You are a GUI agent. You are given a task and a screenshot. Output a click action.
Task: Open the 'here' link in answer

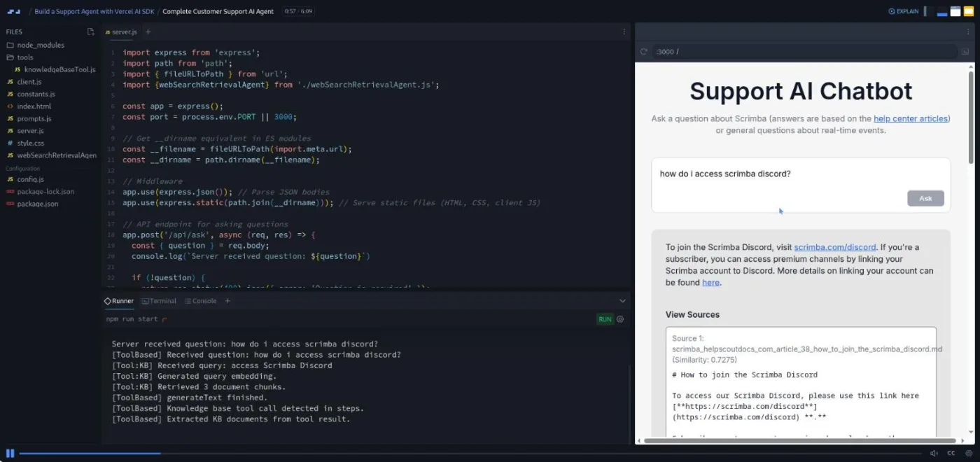click(x=710, y=282)
